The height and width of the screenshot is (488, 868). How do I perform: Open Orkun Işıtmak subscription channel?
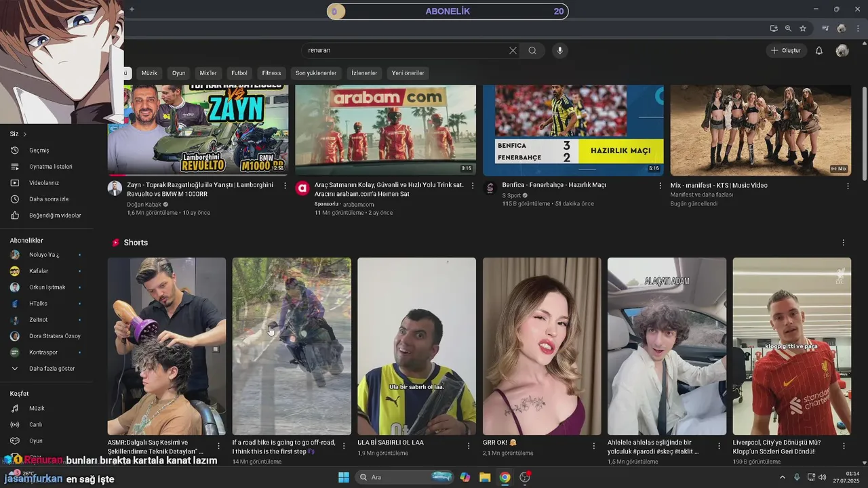click(x=46, y=287)
